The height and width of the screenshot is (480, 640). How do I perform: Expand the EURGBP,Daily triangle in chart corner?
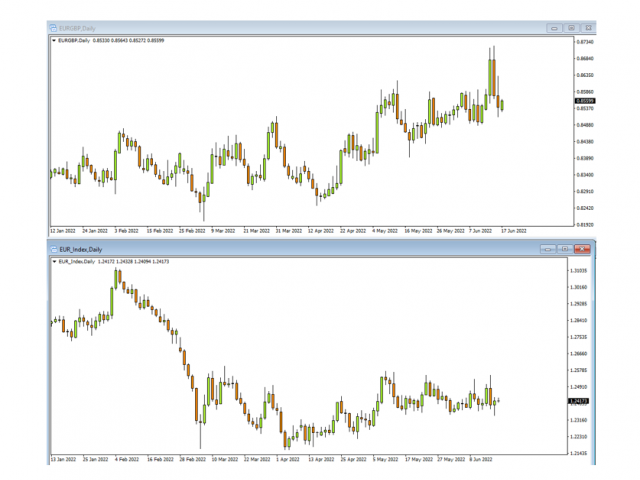[53, 41]
